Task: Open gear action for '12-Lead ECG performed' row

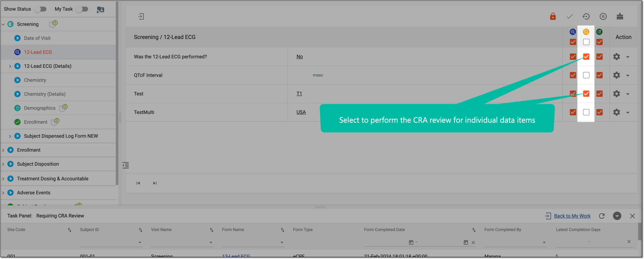Action: coord(616,57)
